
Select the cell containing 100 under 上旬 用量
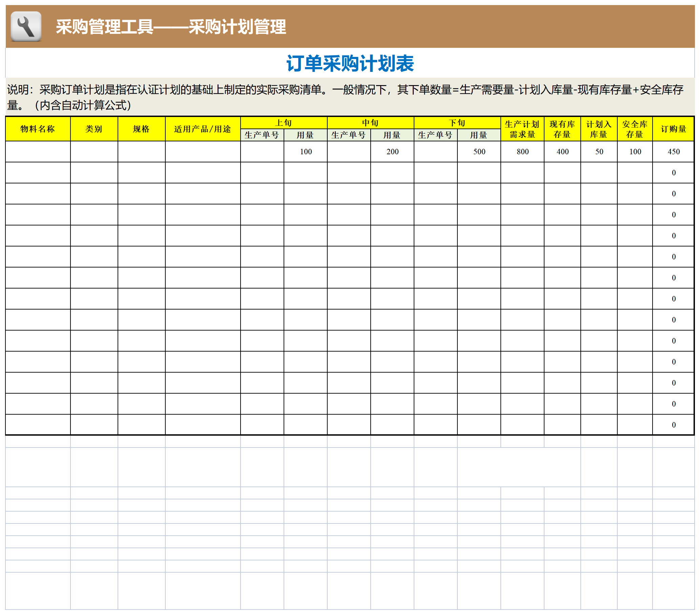tap(306, 152)
